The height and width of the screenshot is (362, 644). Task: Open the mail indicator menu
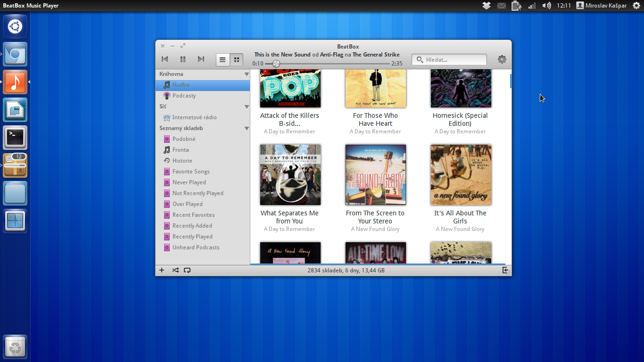(x=501, y=6)
